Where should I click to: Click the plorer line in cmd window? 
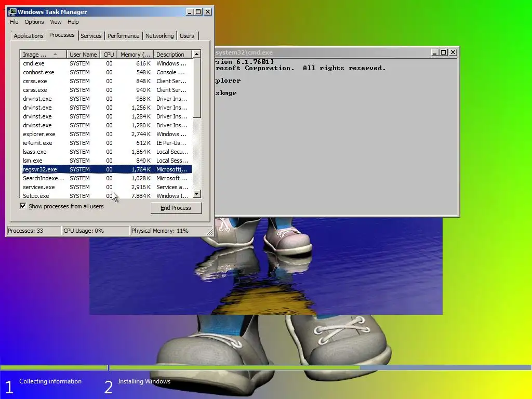(x=228, y=81)
